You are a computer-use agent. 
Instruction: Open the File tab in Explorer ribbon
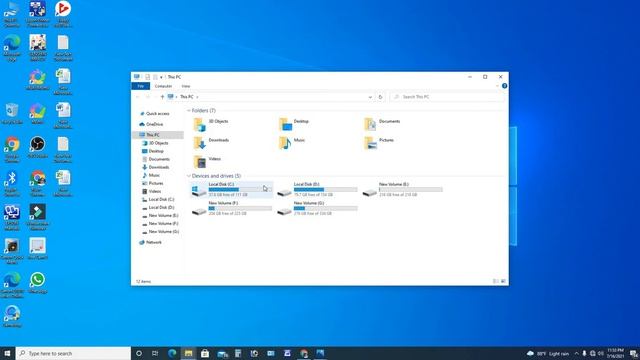[x=141, y=86]
